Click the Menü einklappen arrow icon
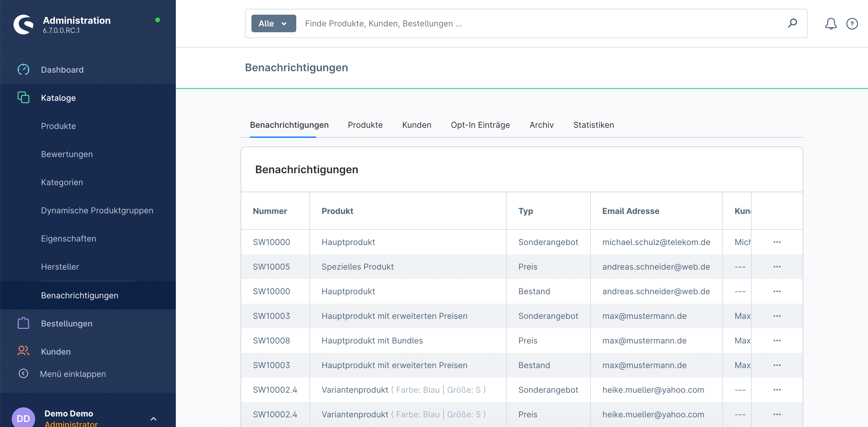Viewport: 868px width, 427px height. [23, 373]
